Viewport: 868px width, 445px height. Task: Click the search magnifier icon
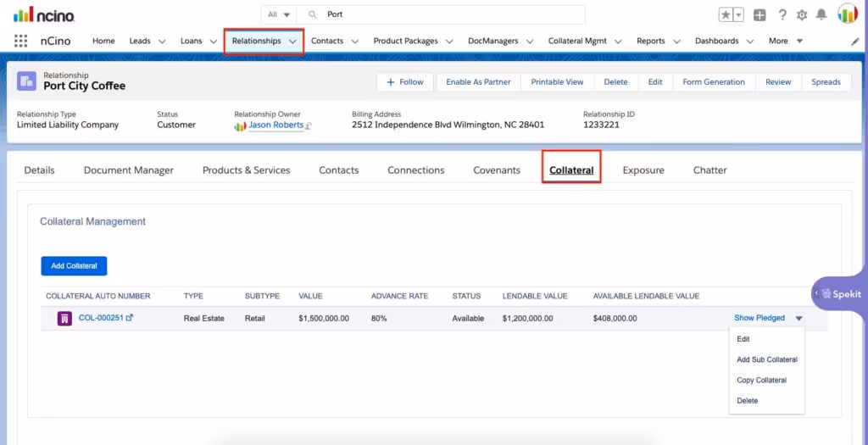(313, 14)
